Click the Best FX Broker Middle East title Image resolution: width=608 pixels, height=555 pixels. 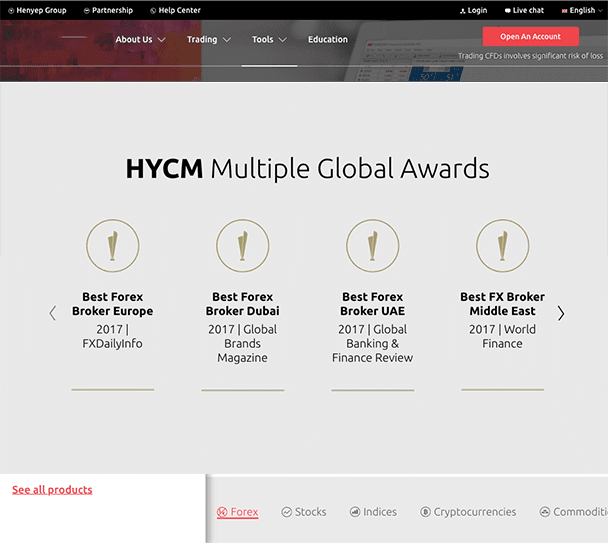(503, 304)
